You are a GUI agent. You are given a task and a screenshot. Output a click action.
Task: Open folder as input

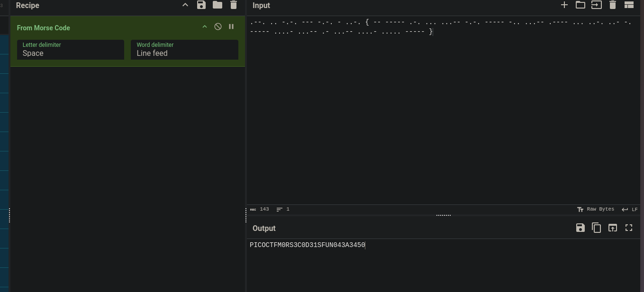pos(581,5)
